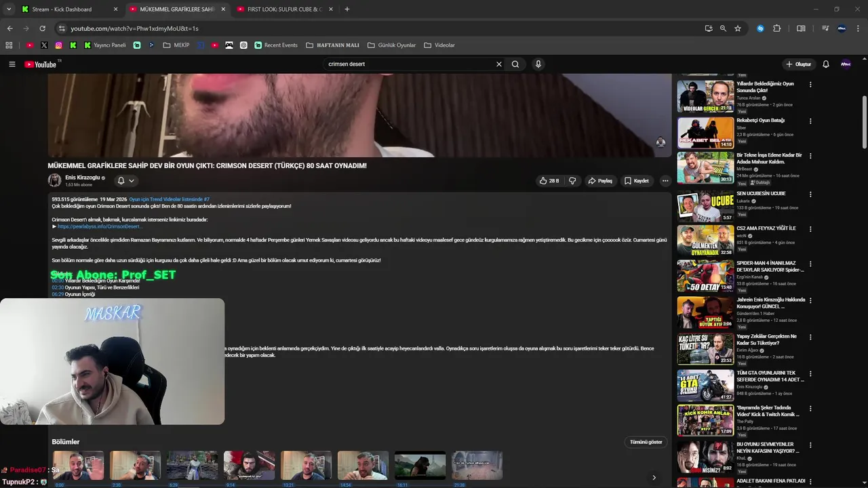Screen dimensions: 868x488
Task: Open the browser extensions puzzle icon
Action: [777, 28]
